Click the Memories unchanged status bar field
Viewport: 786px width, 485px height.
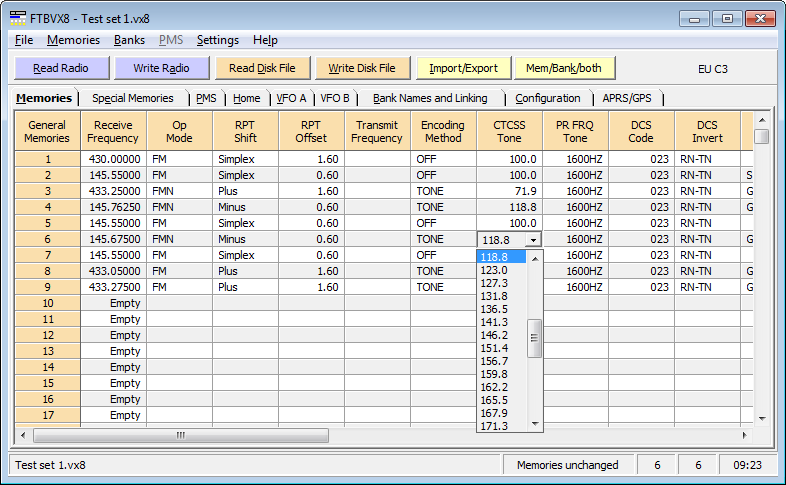coord(568,465)
